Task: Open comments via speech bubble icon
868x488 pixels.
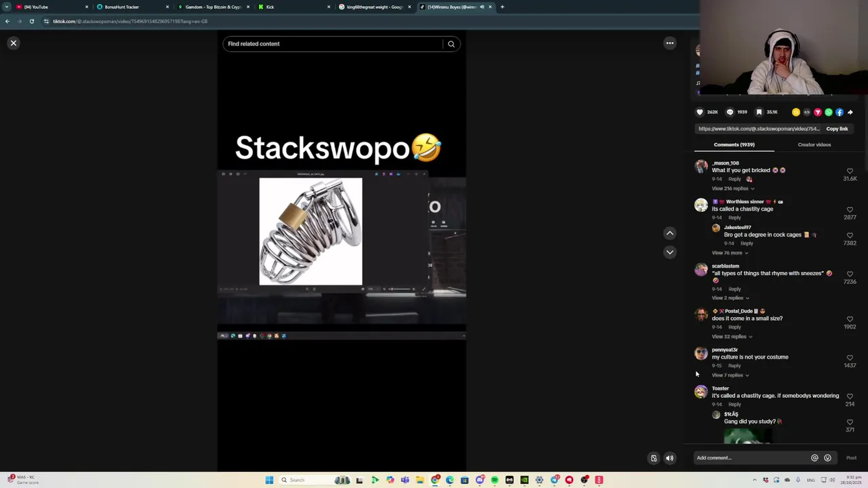Action: (x=730, y=113)
